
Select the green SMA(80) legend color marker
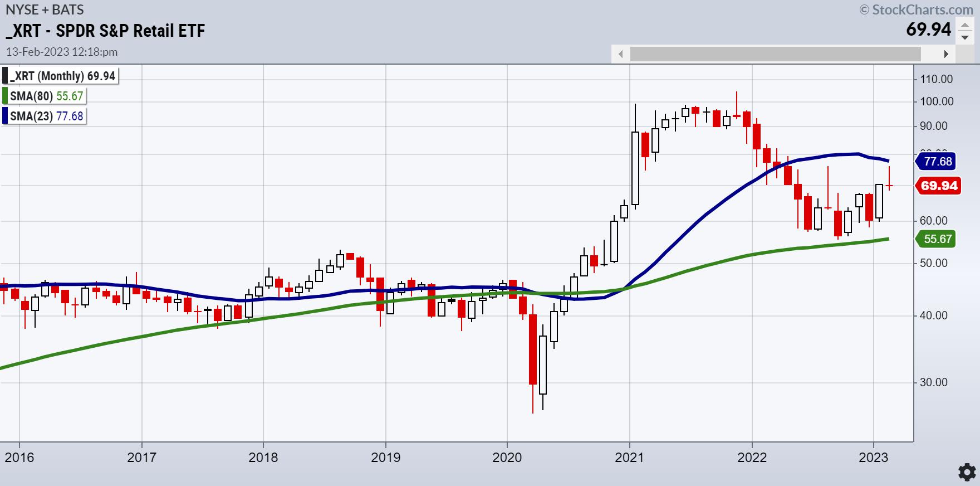[x=5, y=96]
